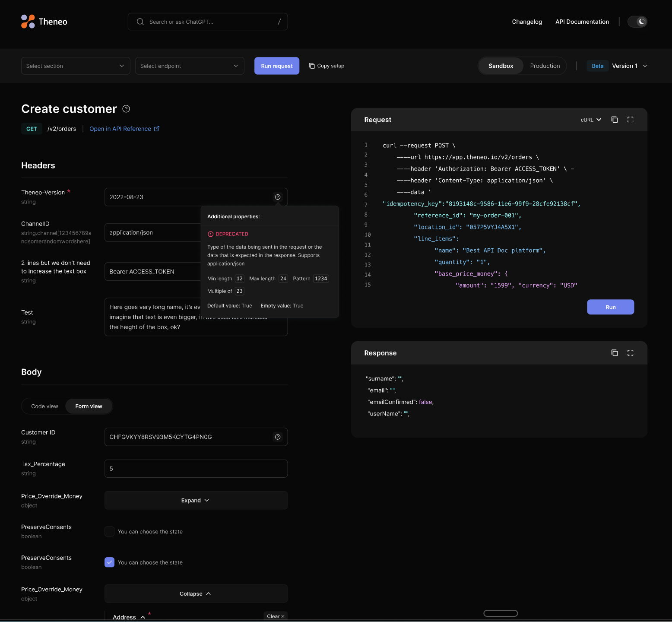Click the Test long text field
Screen dimensions: 672x622
(x=196, y=317)
